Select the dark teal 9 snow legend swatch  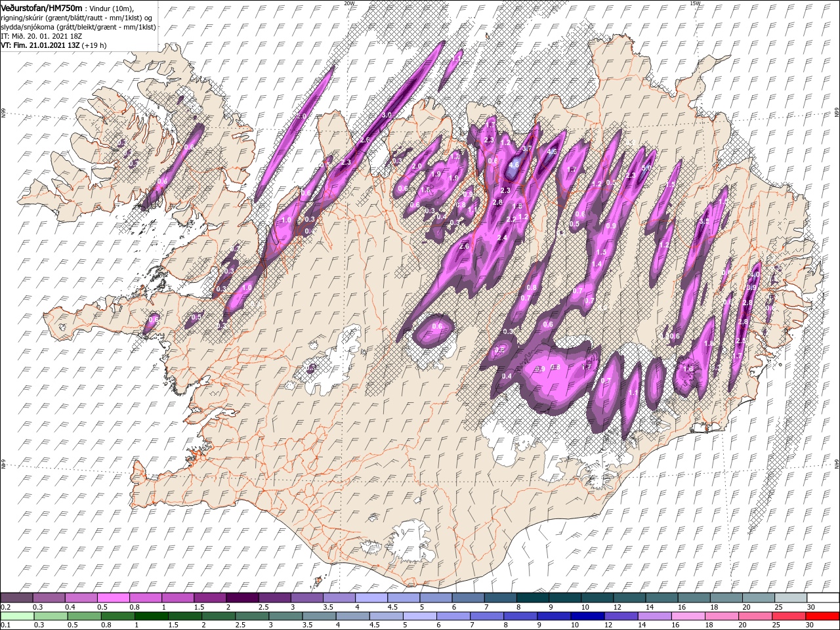click(564, 598)
